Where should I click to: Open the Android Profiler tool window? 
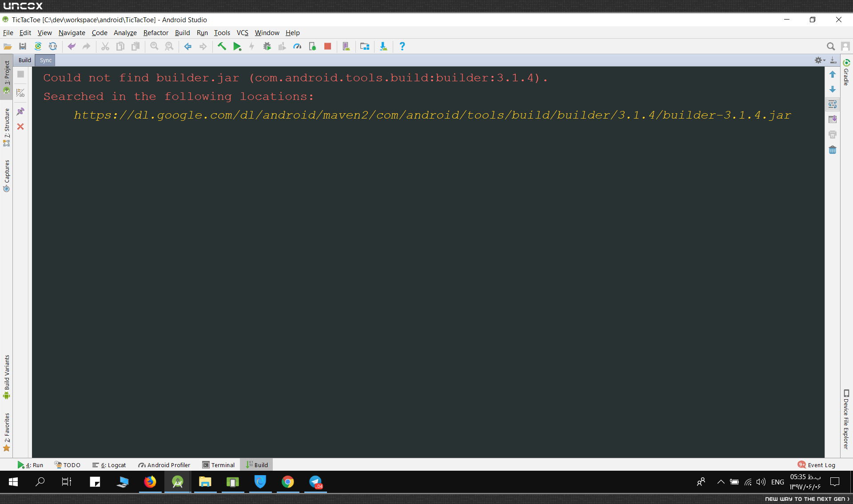pyautogui.click(x=164, y=465)
